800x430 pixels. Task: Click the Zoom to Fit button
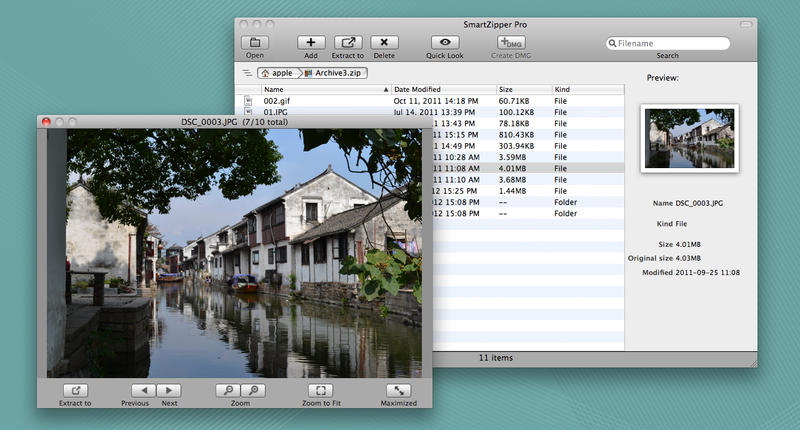(x=319, y=390)
